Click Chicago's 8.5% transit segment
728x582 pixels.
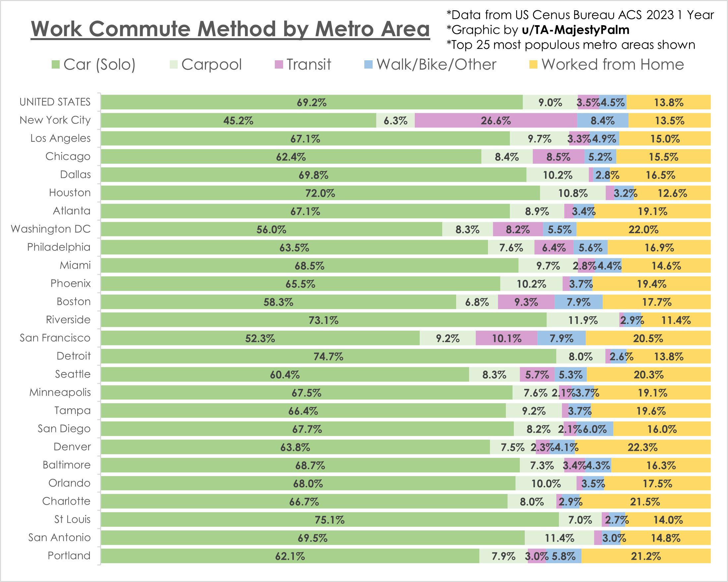[x=558, y=157]
